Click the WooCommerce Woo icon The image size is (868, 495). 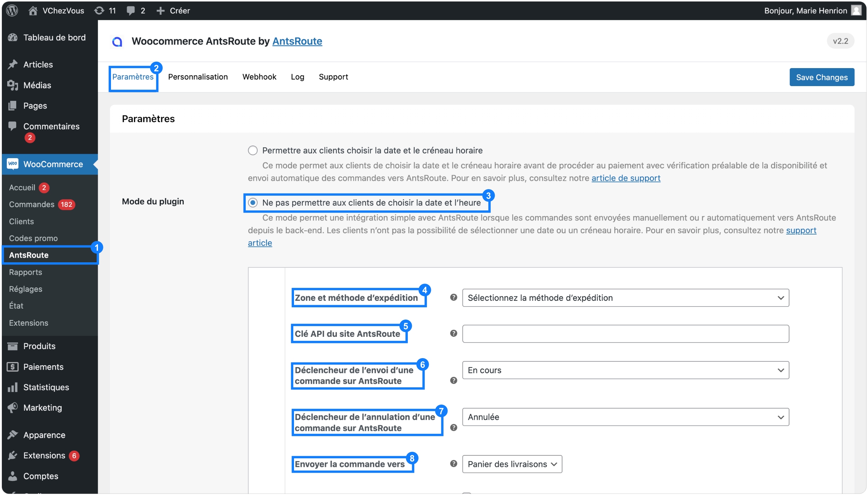pos(13,164)
